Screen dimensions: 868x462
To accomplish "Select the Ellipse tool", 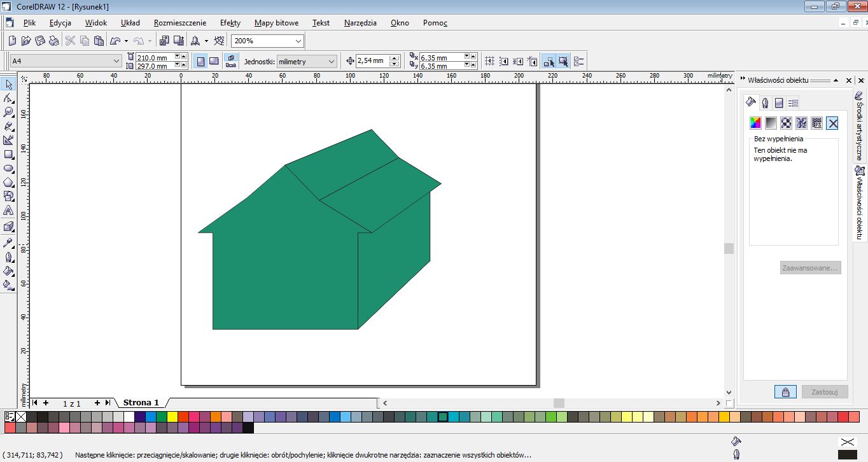I will (9, 169).
